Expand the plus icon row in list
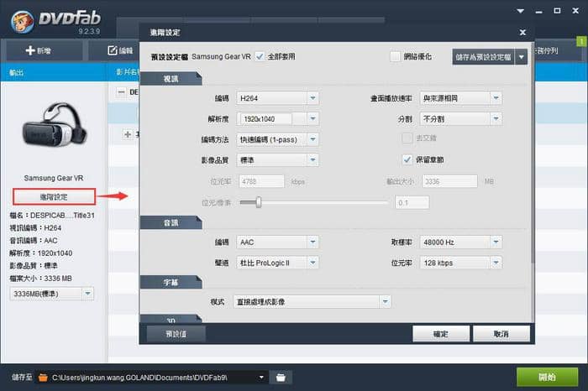Image resolution: width=588 pixels, height=391 pixels. (x=128, y=134)
